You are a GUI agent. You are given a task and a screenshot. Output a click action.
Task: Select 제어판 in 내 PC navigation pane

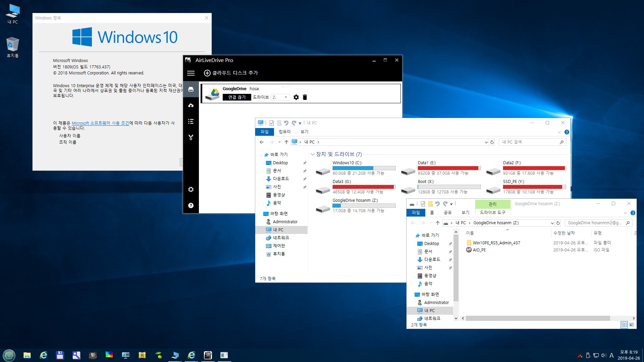(279, 246)
